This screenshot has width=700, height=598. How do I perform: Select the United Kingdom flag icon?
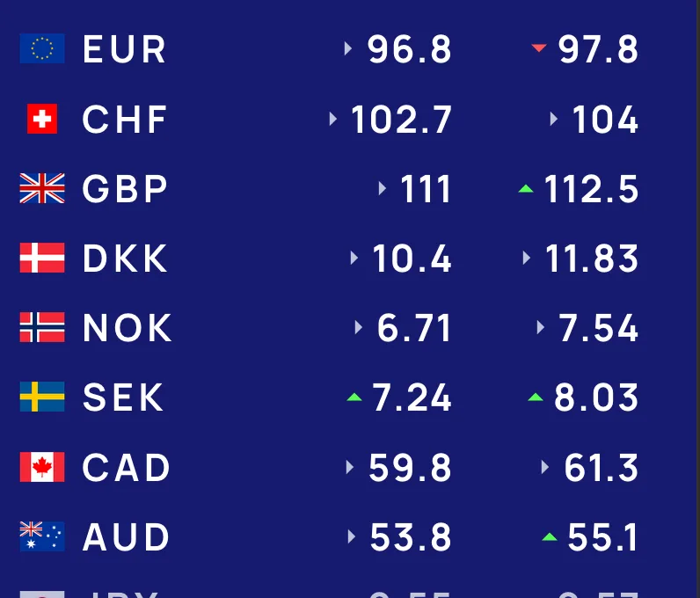(x=42, y=188)
